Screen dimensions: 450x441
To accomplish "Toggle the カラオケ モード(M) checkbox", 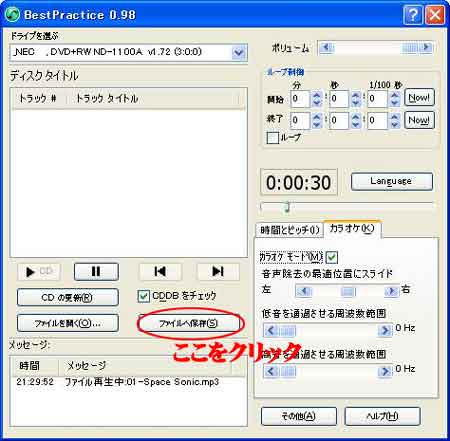I will 332,257.
